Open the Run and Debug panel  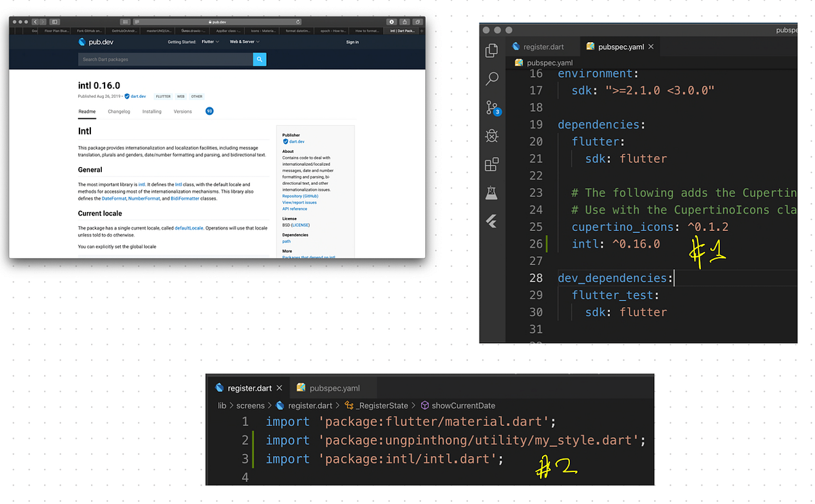492,135
